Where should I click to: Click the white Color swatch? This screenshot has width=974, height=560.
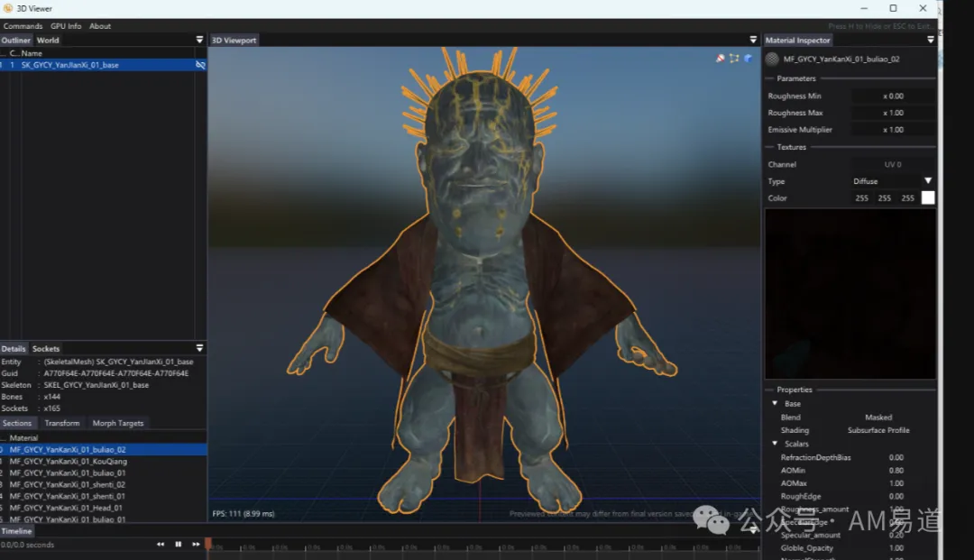click(928, 198)
